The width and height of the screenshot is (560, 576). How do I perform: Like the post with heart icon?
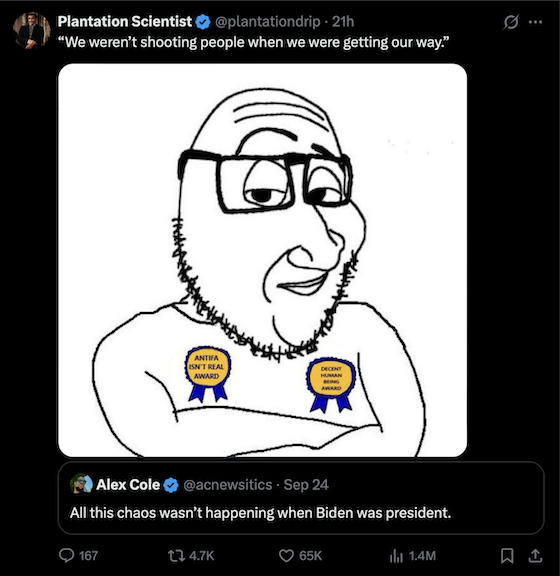pos(286,556)
